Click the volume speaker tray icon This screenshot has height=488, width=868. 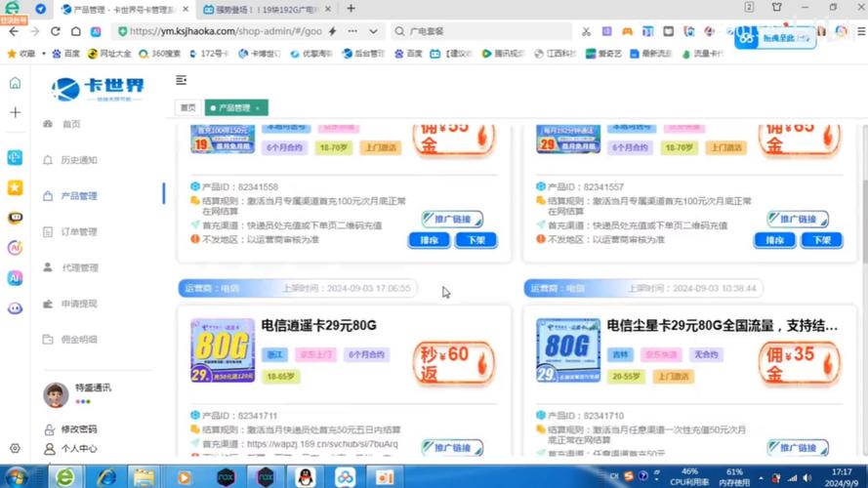[x=807, y=478]
